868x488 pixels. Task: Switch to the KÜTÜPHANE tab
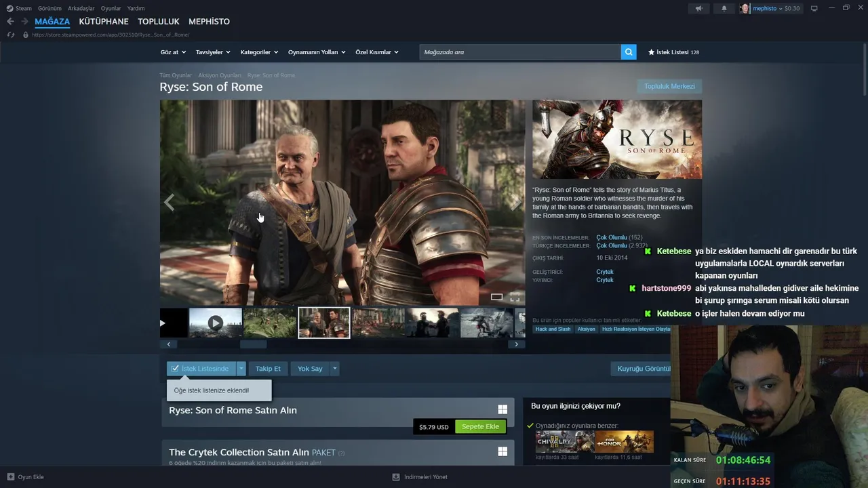pos(104,22)
